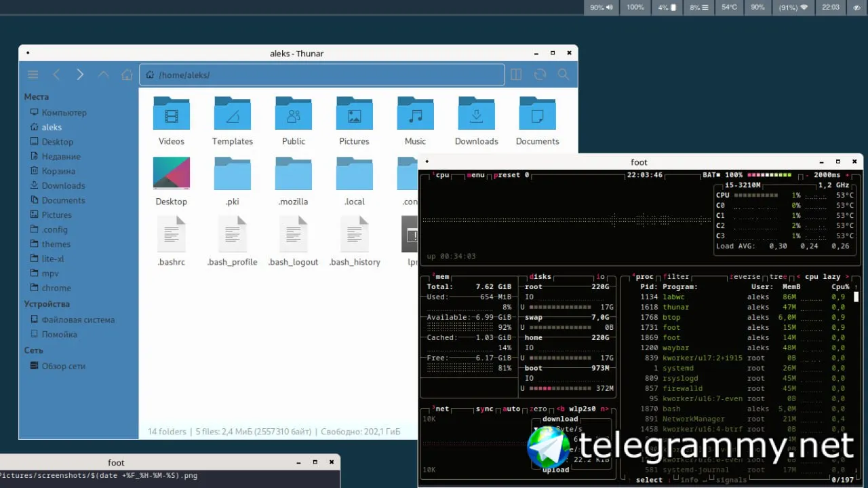The image size is (868, 488).
Task: Open the Templates folder icon
Action: click(x=233, y=113)
